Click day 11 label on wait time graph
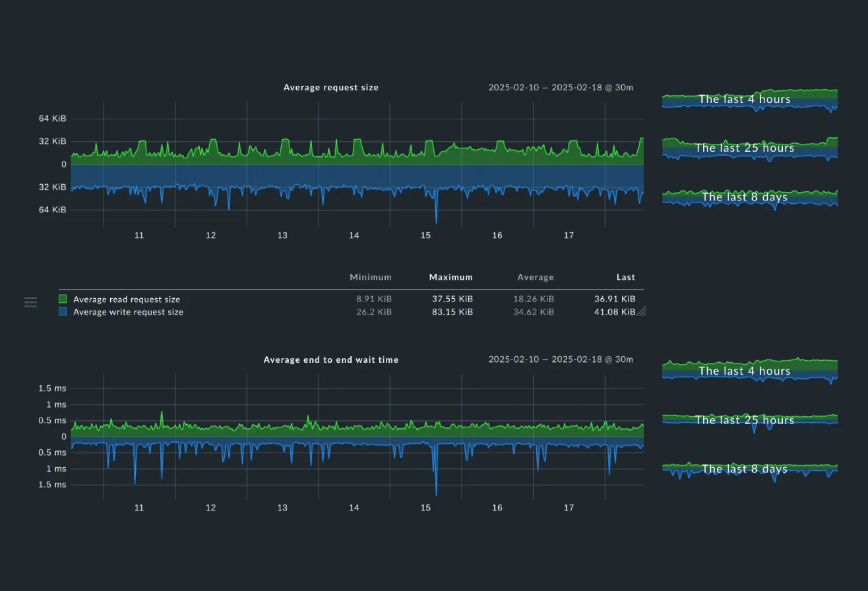This screenshot has height=591, width=868. pyautogui.click(x=139, y=508)
